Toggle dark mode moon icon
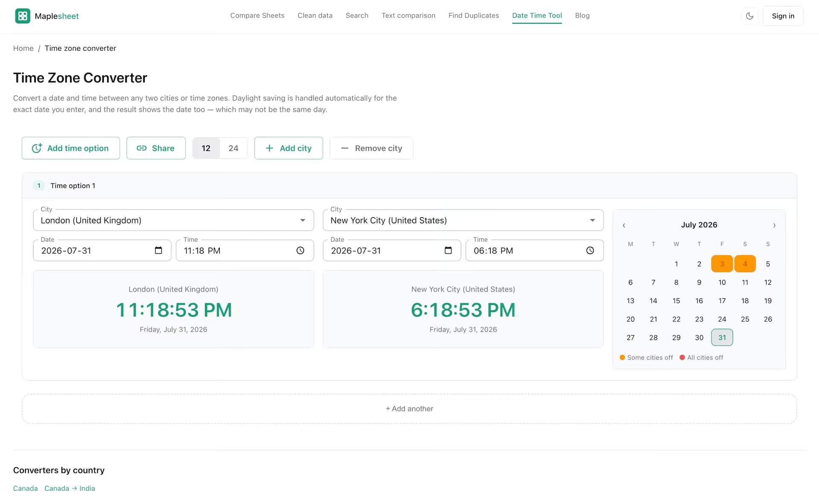This screenshot has width=819, height=504. pos(749,16)
